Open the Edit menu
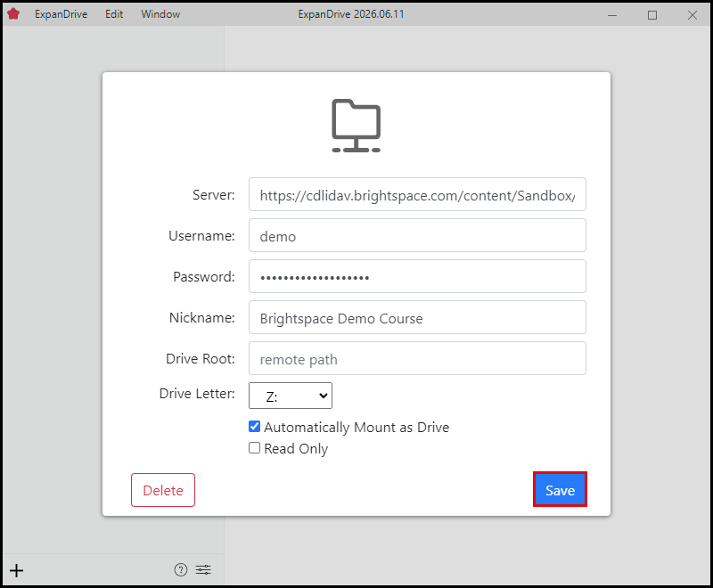The image size is (713, 588). (114, 14)
